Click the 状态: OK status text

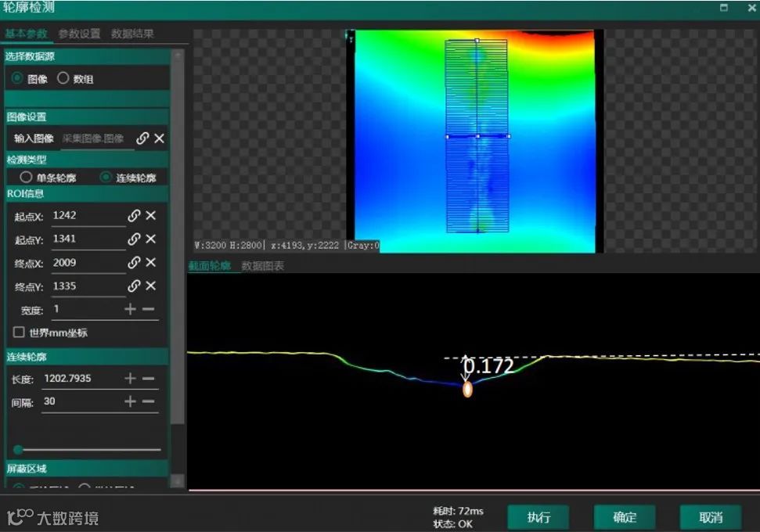click(x=452, y=523)
